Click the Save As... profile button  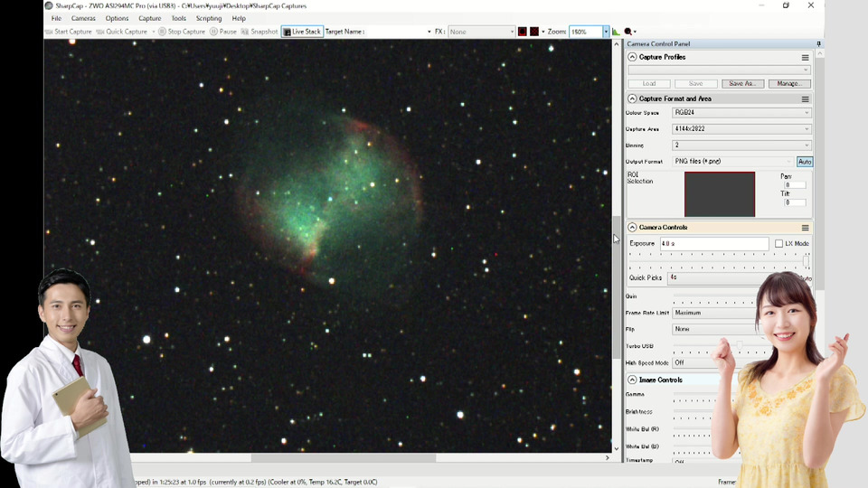tap(742, 84)
